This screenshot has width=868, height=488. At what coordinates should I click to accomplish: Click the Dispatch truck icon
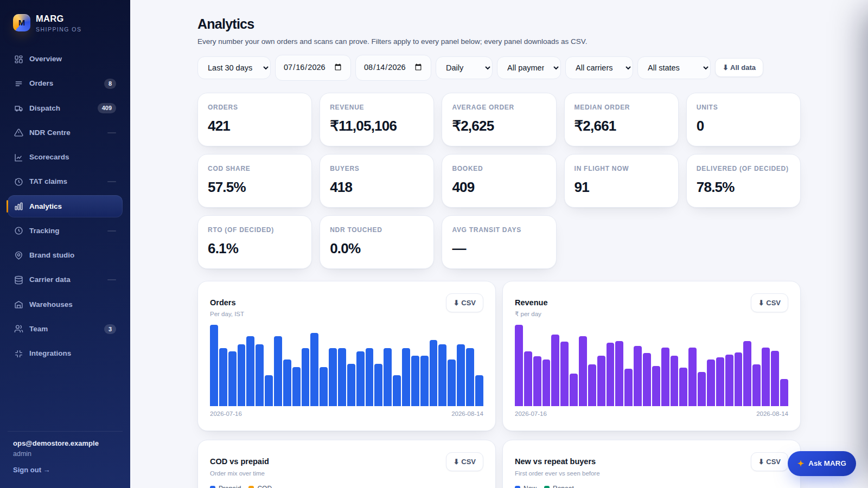[18, 108]
